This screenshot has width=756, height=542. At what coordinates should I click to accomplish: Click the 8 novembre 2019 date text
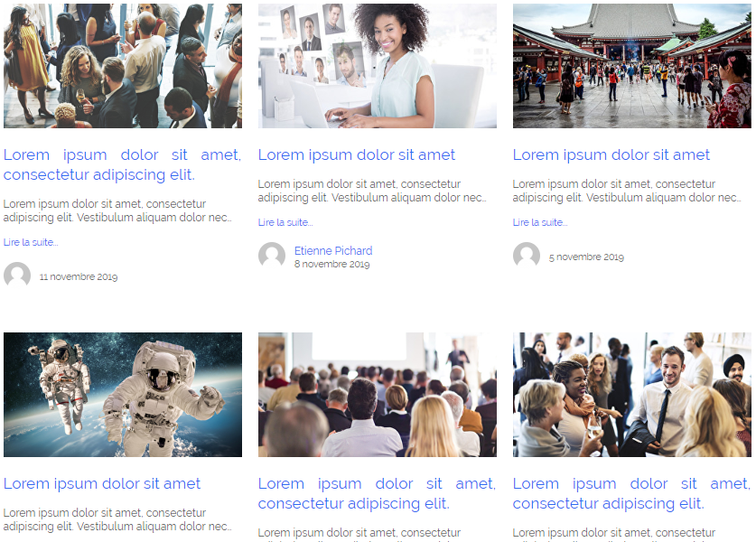[331, 265]
